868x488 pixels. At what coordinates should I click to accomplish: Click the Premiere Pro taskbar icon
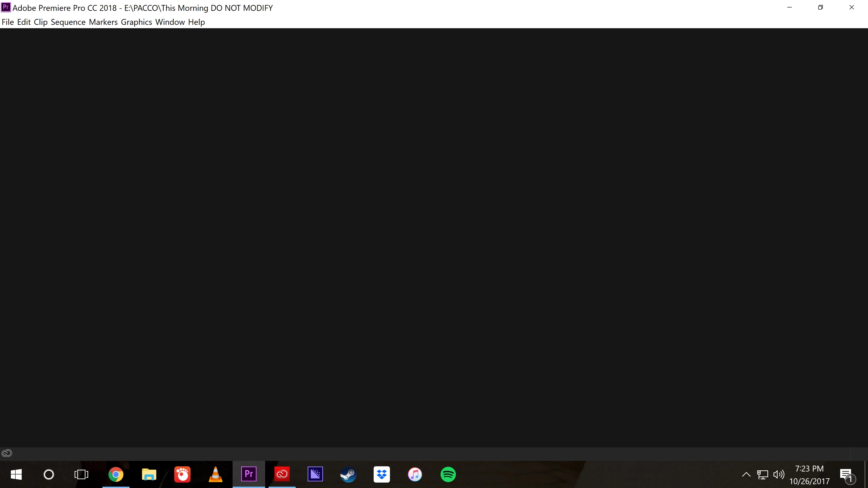(x=249, y=474)
